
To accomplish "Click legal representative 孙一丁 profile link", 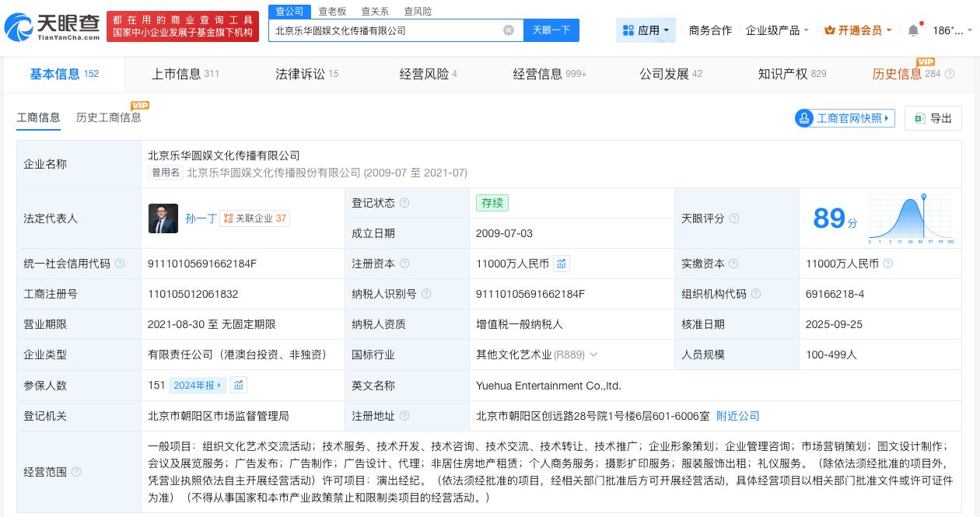I will coord(201,218).
